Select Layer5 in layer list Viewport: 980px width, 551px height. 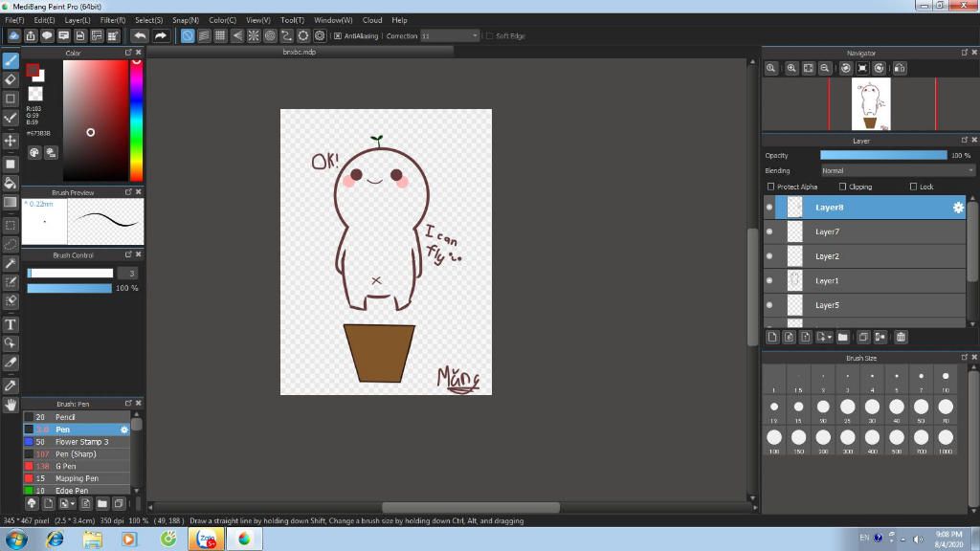[865, 305]
